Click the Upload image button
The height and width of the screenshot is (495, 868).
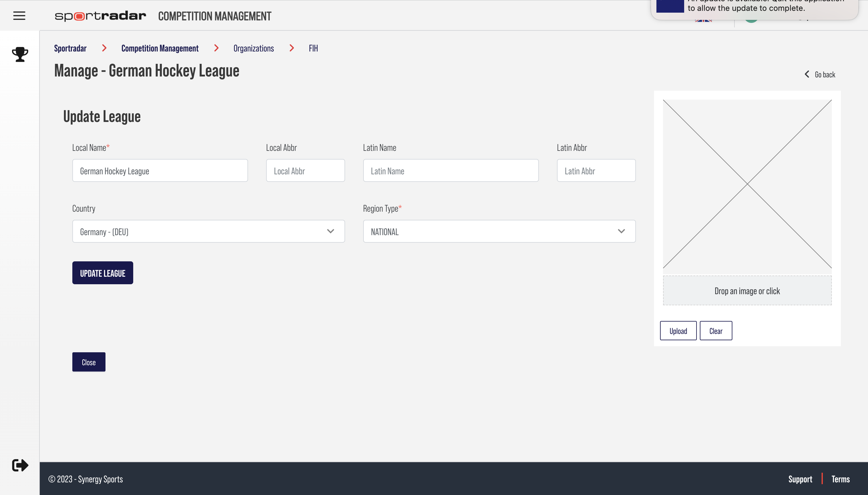pos(678,331)
